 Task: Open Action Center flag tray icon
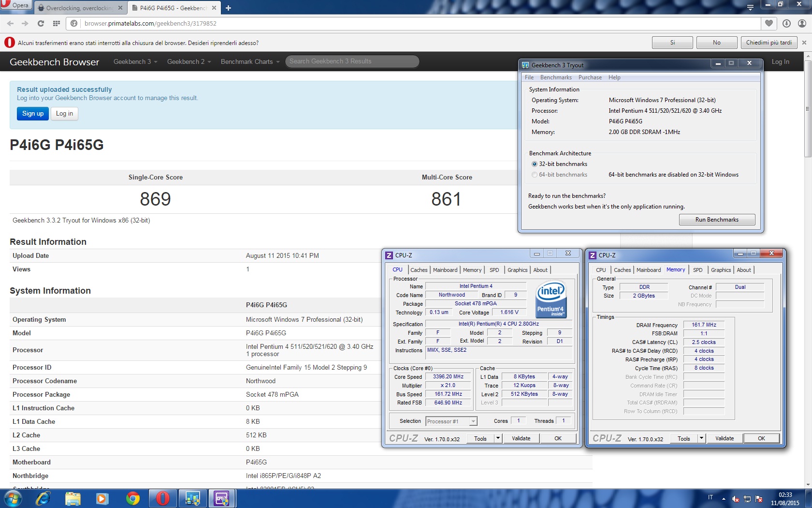pyautogui.click(x=759, y=499)
